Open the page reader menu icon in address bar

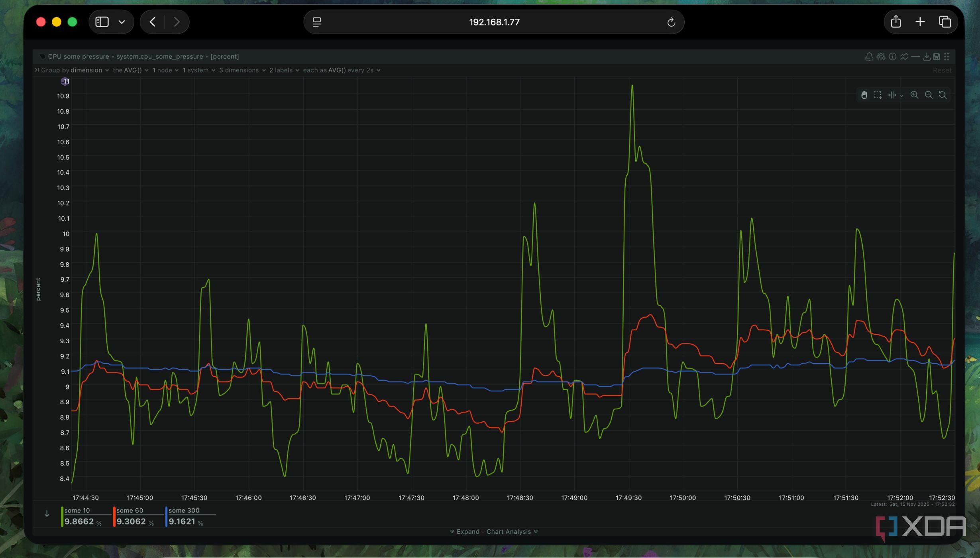[x=317, y=22]
